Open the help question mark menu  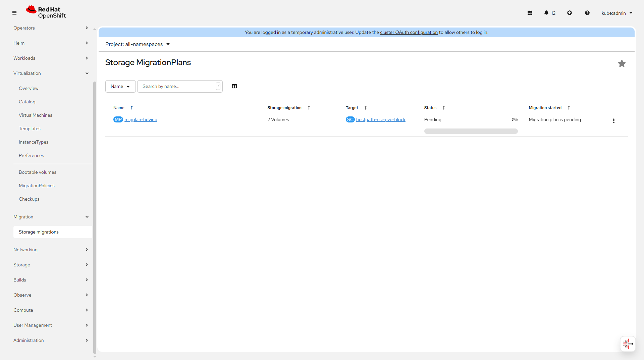pyautogui.click(x=587, y=13)
